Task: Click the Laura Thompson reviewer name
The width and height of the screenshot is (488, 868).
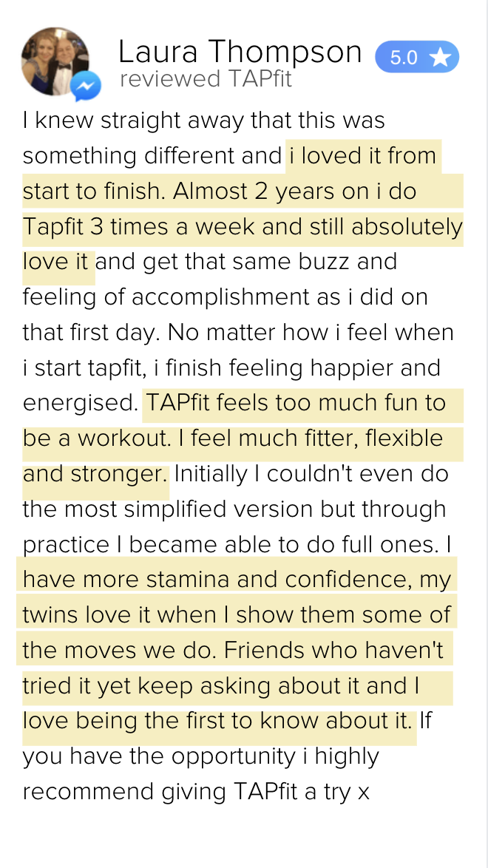Action: coord(240,52)
